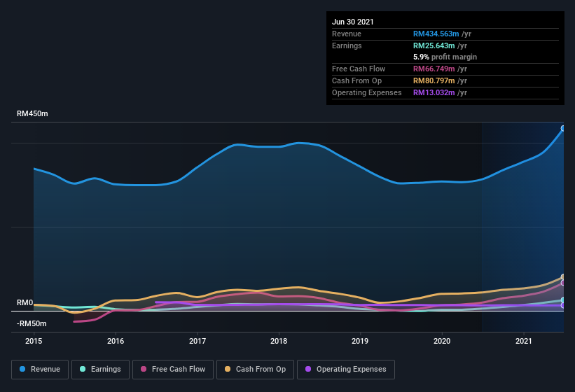Click the Earnings label in tooltip
Screen dimensions: 575x392
tap(347, 45)
